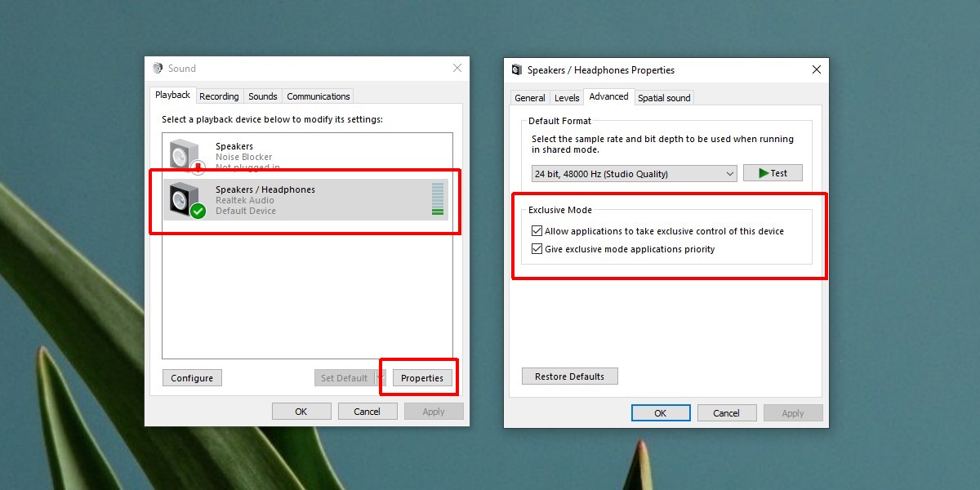Open the Spatial sound tab
980x490 pixels.
(664, 98)
